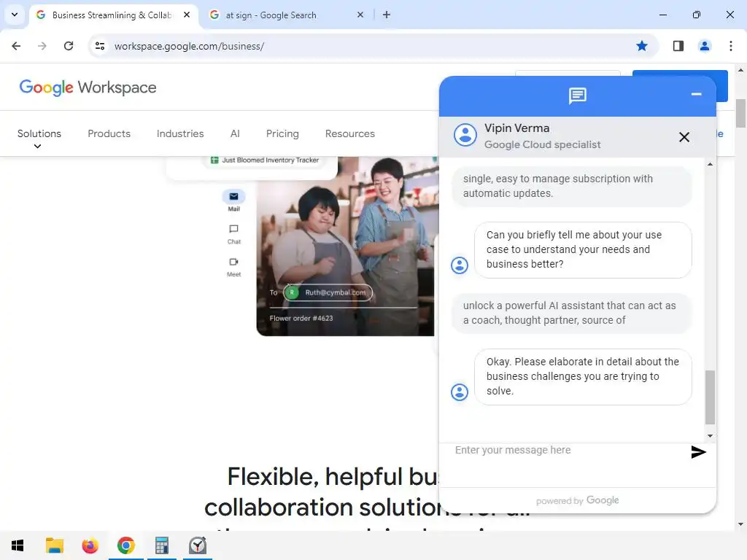The width and height of the screenshot is (747, 560).
Task: Click the 'unlock a powerful AI assistant' message
Action: point(571,313)
